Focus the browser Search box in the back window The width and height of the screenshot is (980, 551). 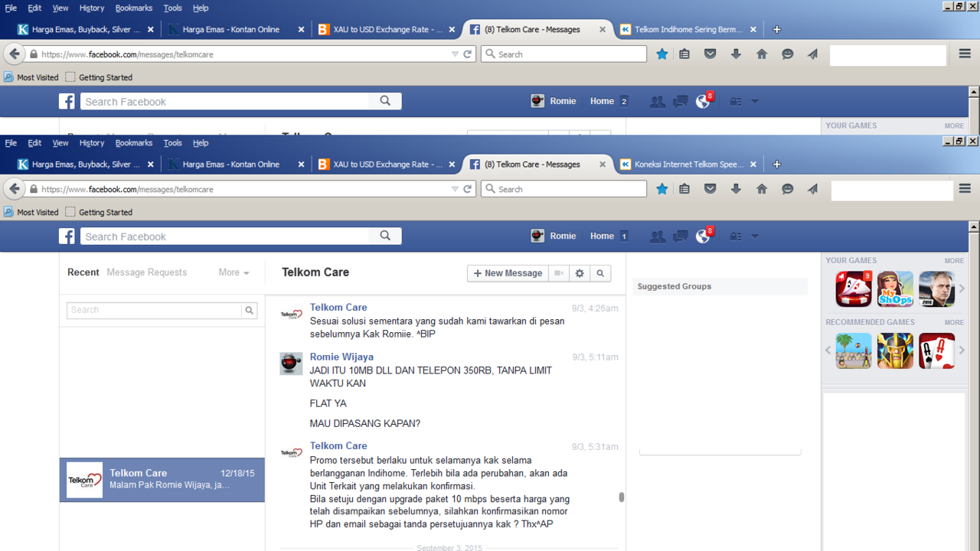tap(564, 54)
